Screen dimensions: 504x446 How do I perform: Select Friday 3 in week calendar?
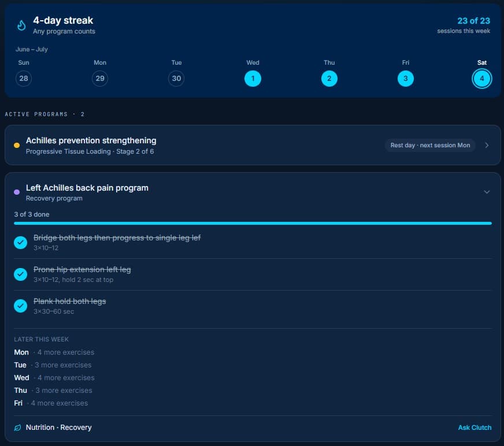click(x=406, y=79)
